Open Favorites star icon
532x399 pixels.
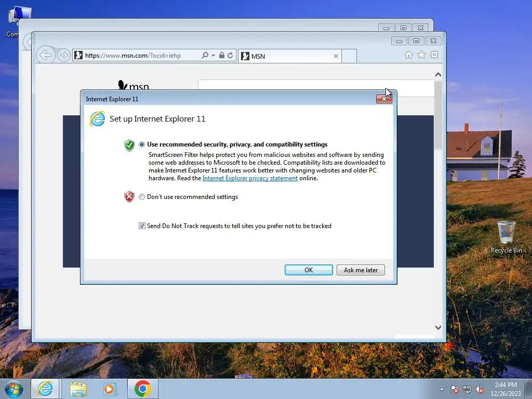421,55
